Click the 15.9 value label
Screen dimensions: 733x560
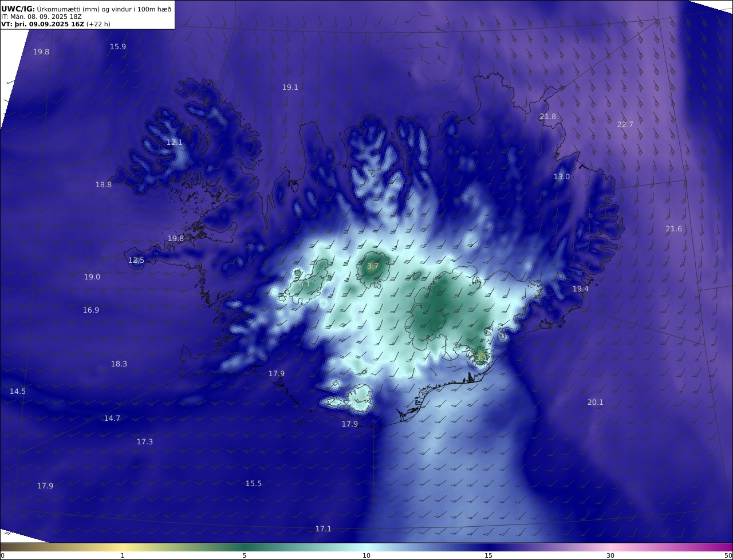(118, 46)
